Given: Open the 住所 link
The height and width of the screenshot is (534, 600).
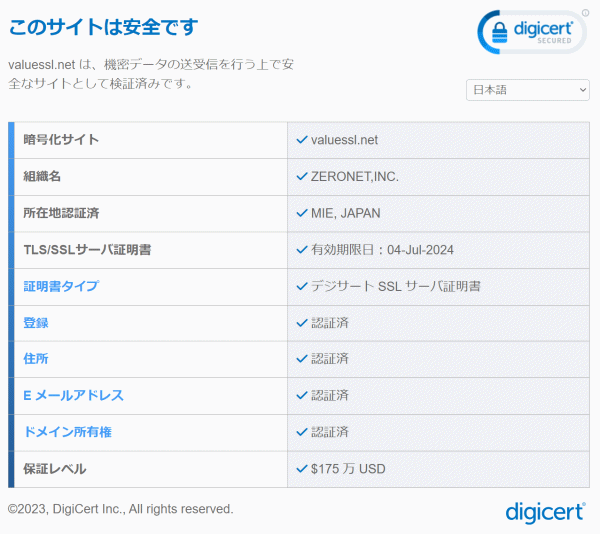Looking at the screenshot, I should (36, 359).
